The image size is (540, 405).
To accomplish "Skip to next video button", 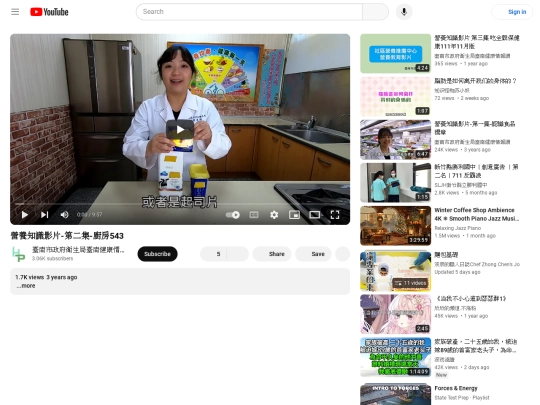I will 44,215.
